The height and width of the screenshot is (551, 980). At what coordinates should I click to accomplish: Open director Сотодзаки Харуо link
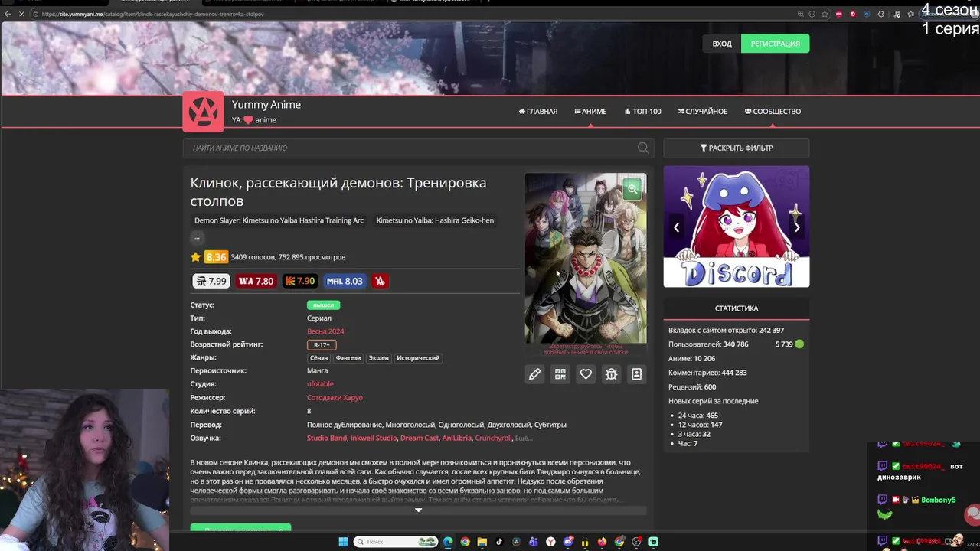pos(335,398)
